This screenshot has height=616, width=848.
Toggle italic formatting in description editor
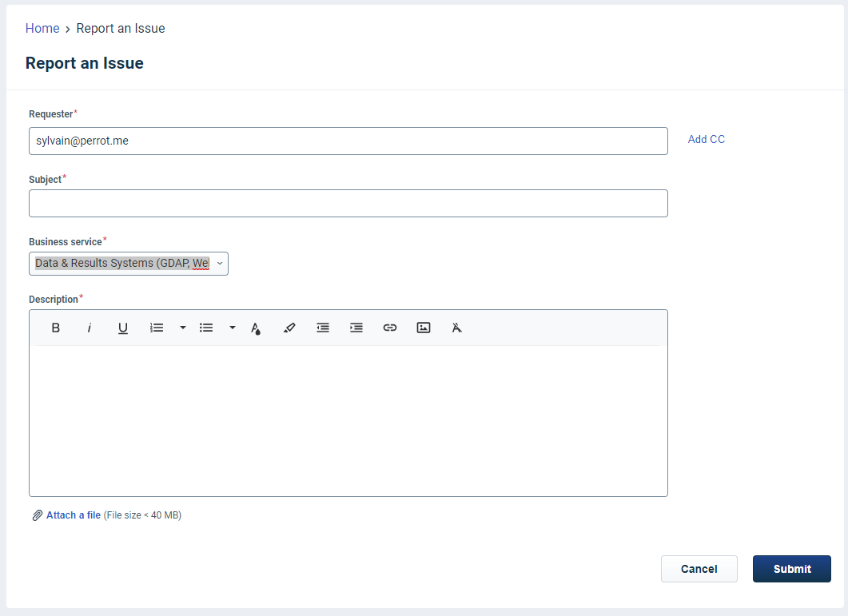[x=90, y=328]
